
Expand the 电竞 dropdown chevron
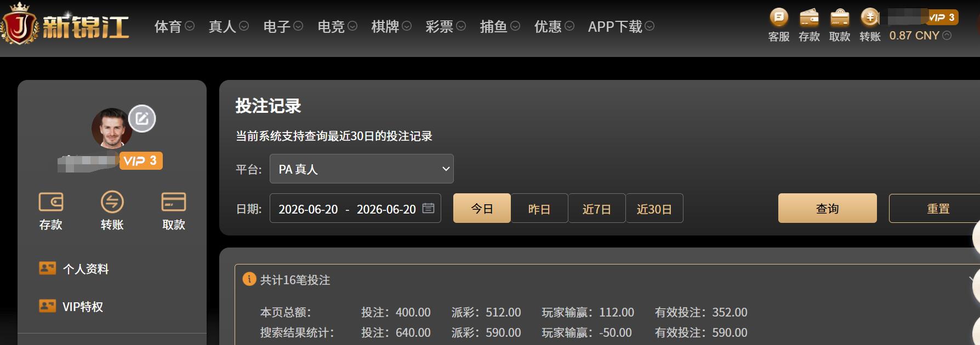pos(352,26)
